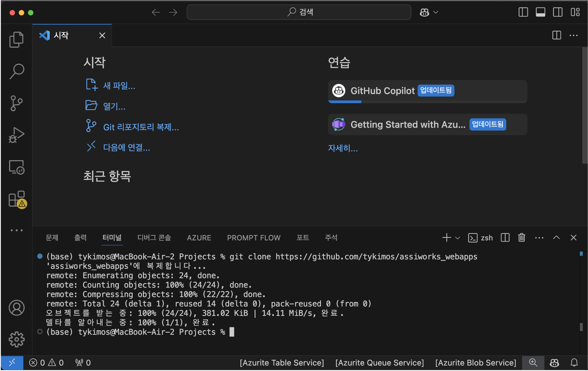Toggle the bottom panel layout button
The height and width of the screenshot is (371, 588).
[540, 12]
